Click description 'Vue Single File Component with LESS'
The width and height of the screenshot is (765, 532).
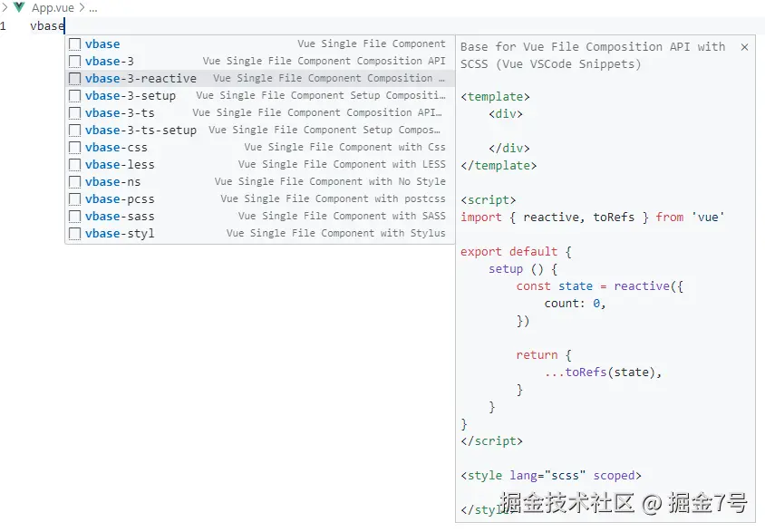click(x=342, y=164)
